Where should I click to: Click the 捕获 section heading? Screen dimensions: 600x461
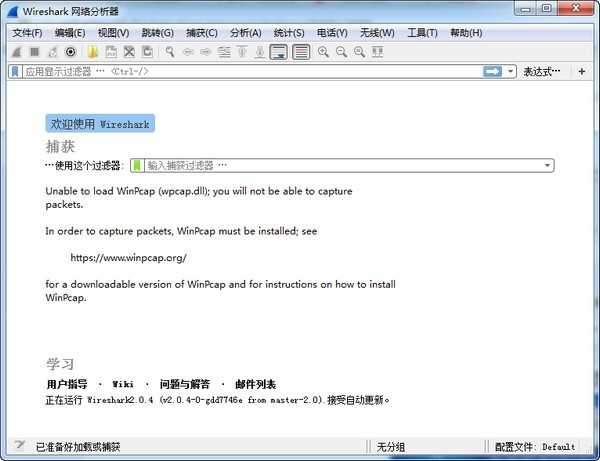pos(60,146)
